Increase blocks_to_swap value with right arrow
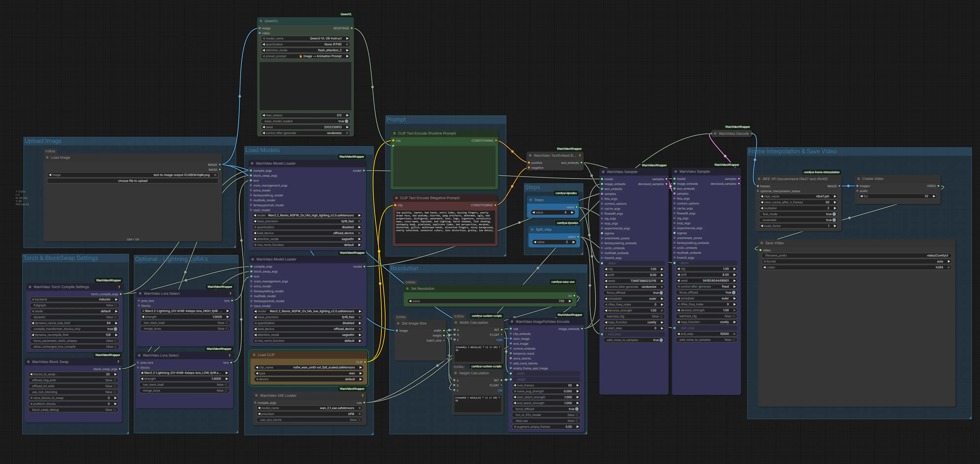The height and width of the screenshot is (464, 980). 116,374
